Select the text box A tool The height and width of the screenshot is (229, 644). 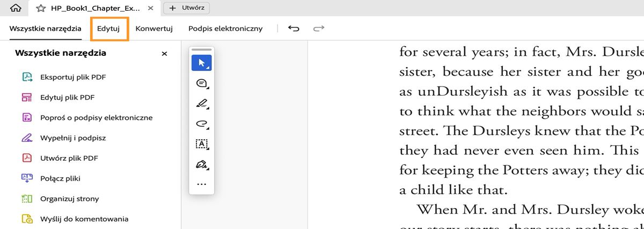click(202, 144)
